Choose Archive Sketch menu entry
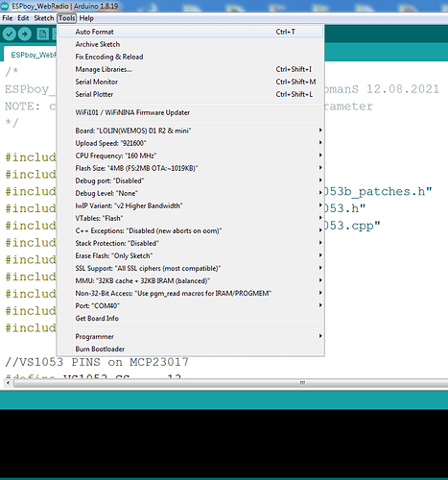448x480 pixels. [191, 44]
